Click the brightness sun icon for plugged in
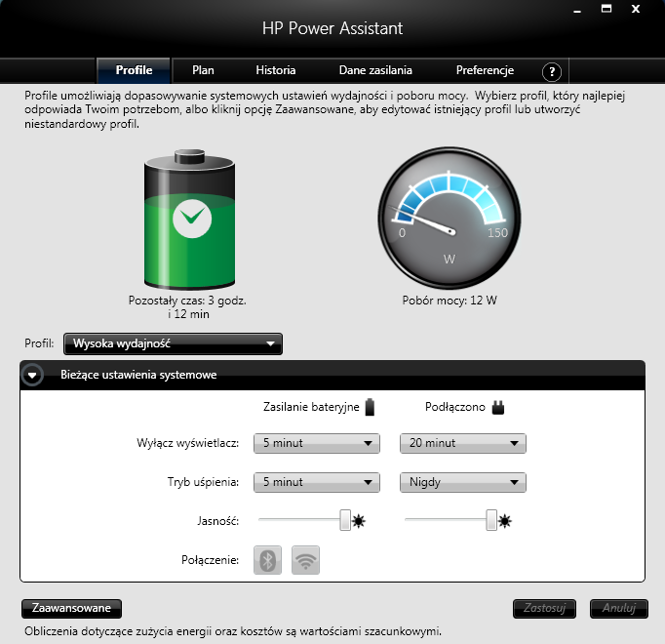This screenshot has width=665, height=644. pyautogui.click(x=505, y=521)
